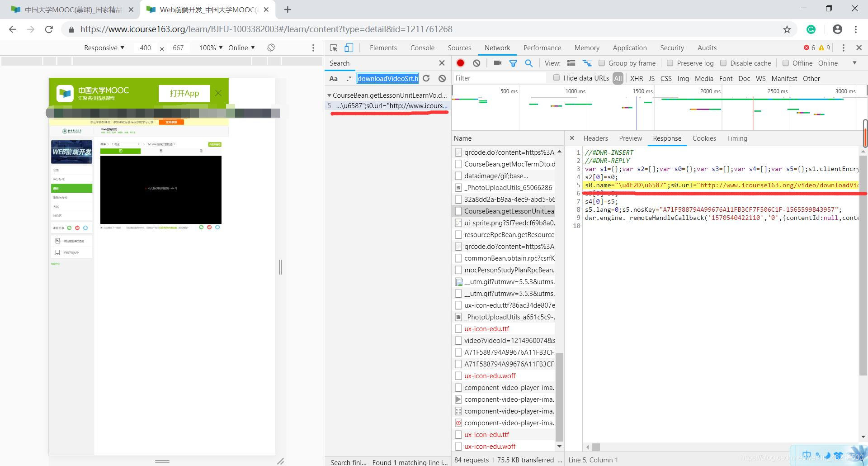This screenshot has height=466, width=868.
Task: Click the red record network log button
Action: 460,63
